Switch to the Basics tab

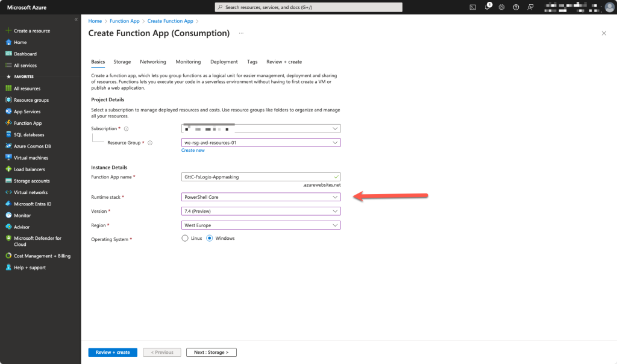pyautogui.click(x=98, y=62)
